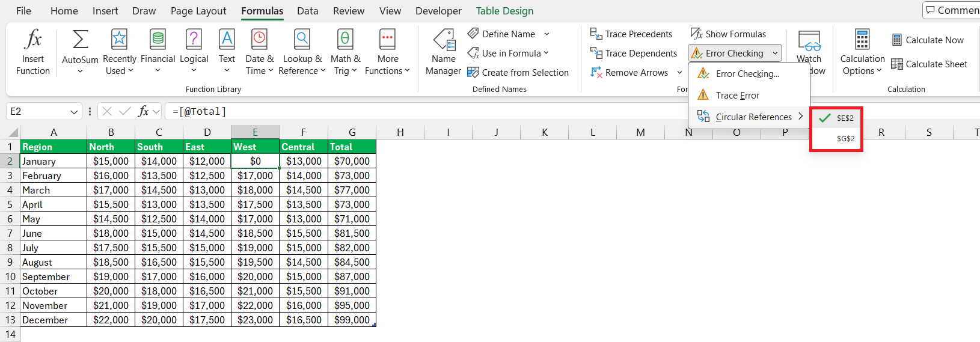Open the More Functions icon

(x=387, y=40)
